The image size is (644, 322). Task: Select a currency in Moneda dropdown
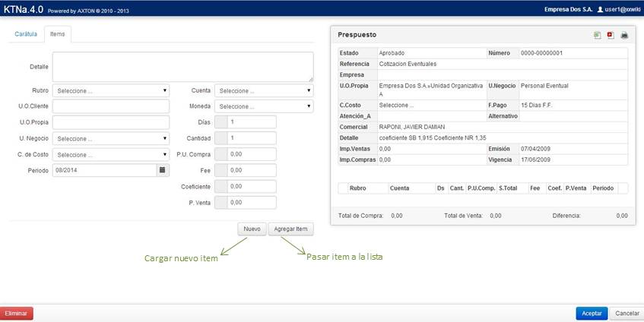point(263,106)
